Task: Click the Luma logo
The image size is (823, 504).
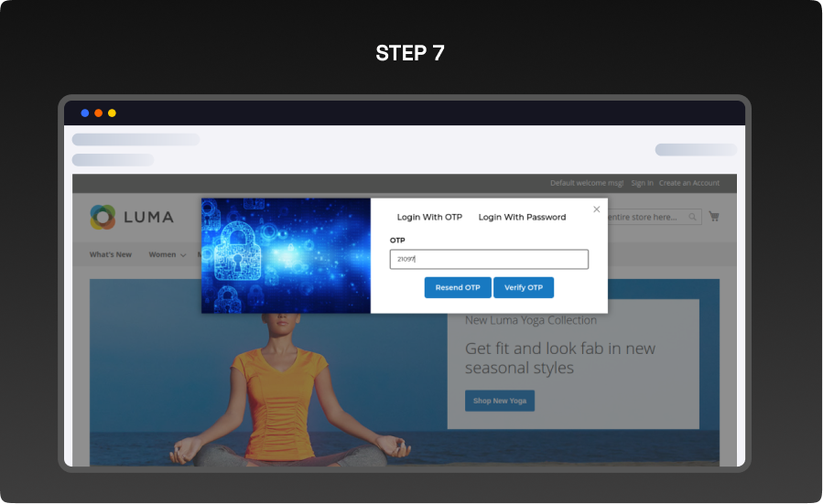Action: (132, 218)
